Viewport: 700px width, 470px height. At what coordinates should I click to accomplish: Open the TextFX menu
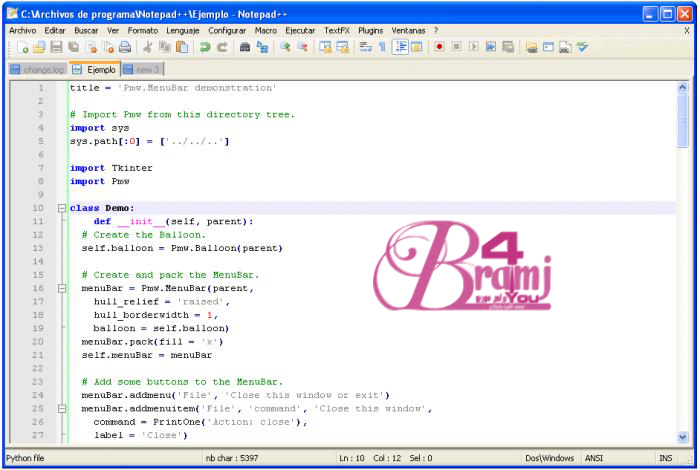[x=337, y=30]
